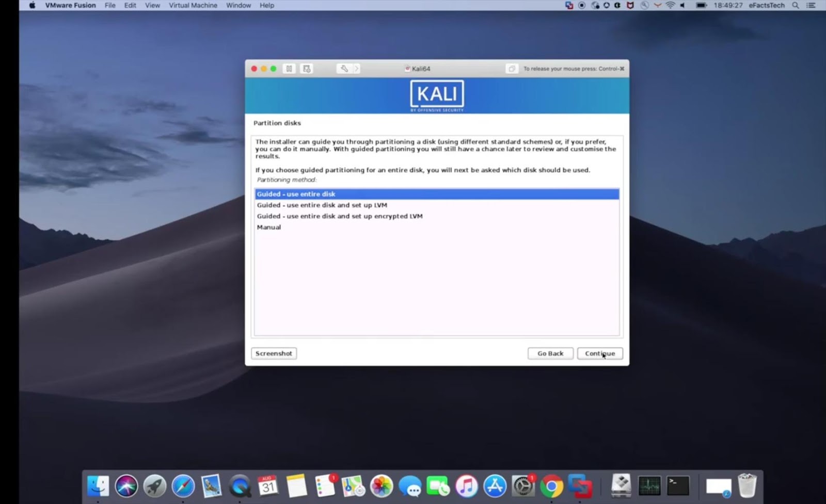Viewport: 826px width, 504px height.
Task: Click the eFactsTech user name in menu bar
Action: [767, 5]
